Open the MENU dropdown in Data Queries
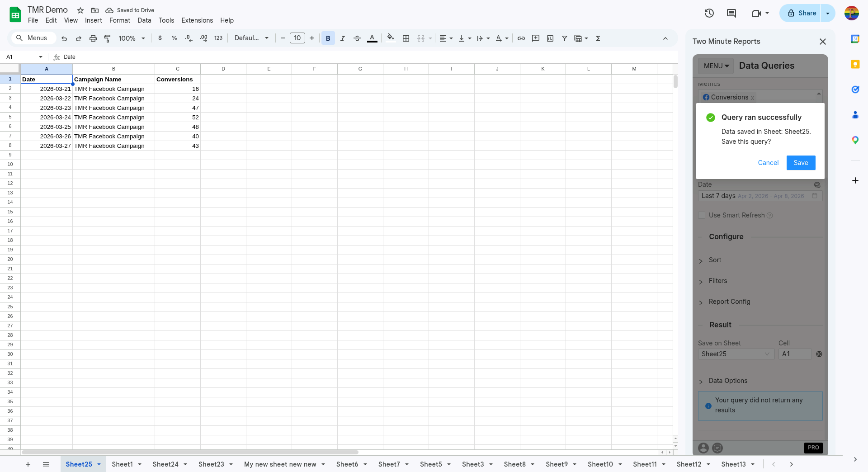The image size is (868, 472). 715,66
